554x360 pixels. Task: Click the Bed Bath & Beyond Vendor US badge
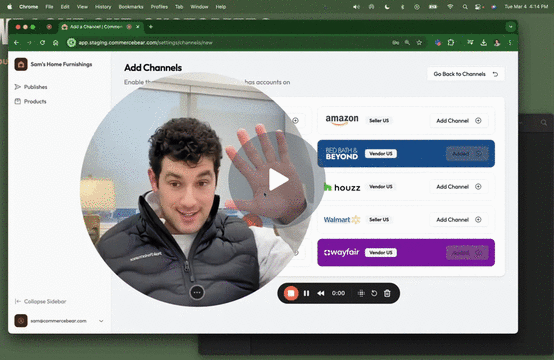[x=381, y=154]
